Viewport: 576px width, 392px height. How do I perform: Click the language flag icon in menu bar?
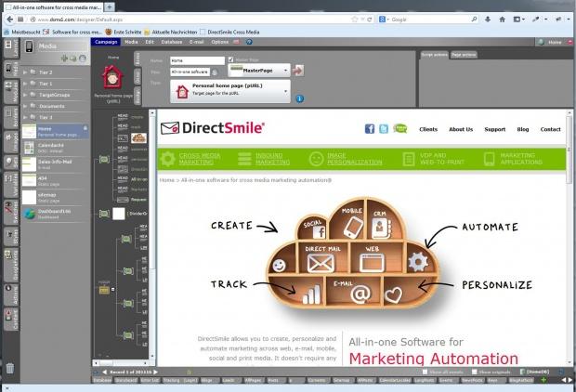pos(236,42)
